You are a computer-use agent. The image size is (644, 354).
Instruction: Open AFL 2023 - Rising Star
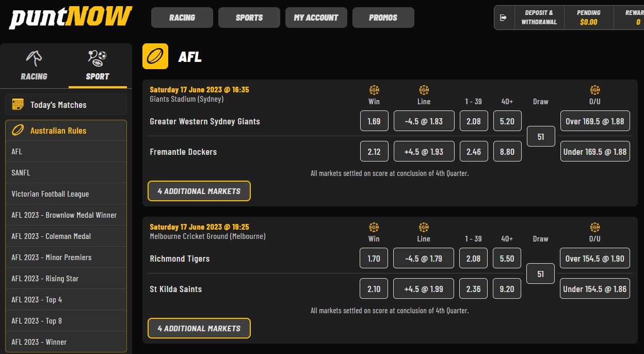pyautogui.click(x=66, y=279)
